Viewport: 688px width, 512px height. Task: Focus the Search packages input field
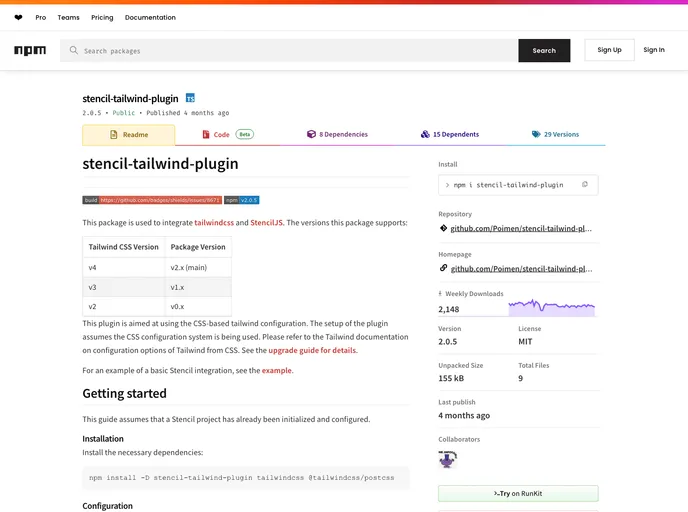tap(289, 50)
